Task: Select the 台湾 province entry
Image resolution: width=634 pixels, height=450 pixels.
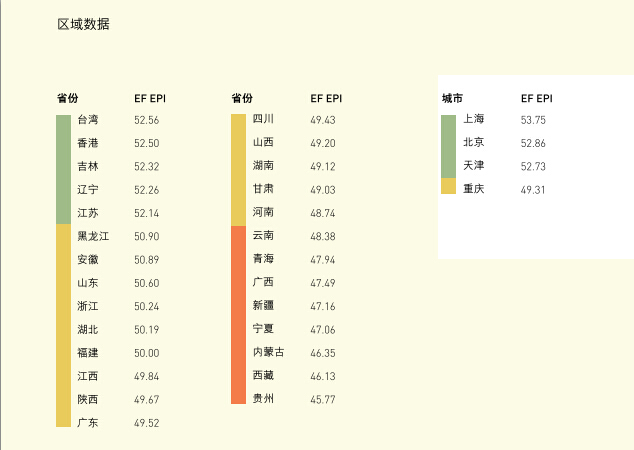Action: click(x=88, y=120)
